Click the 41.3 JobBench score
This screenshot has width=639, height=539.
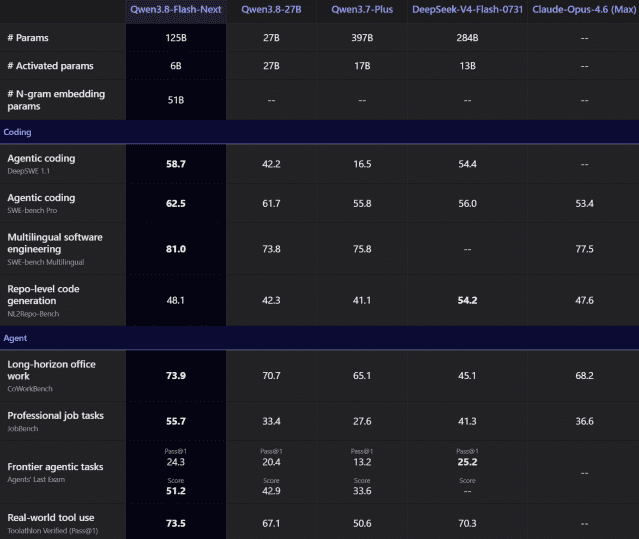(467, 421)
